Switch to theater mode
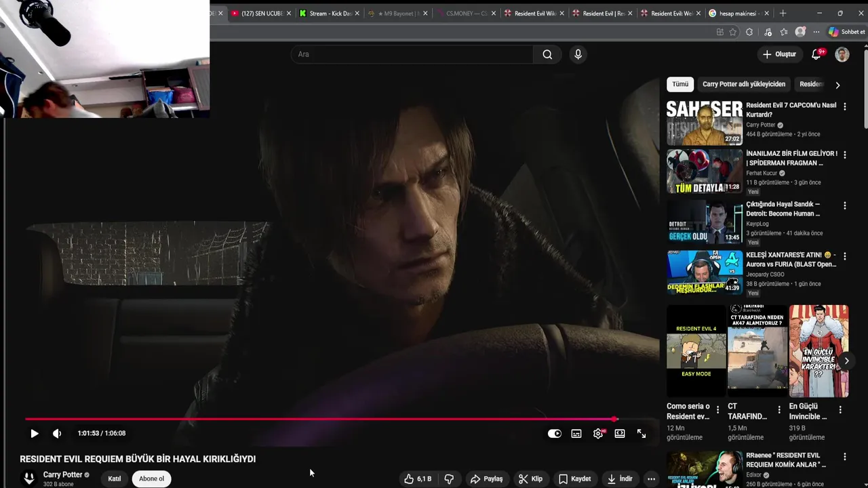868x488 pixels. [620, 434]
